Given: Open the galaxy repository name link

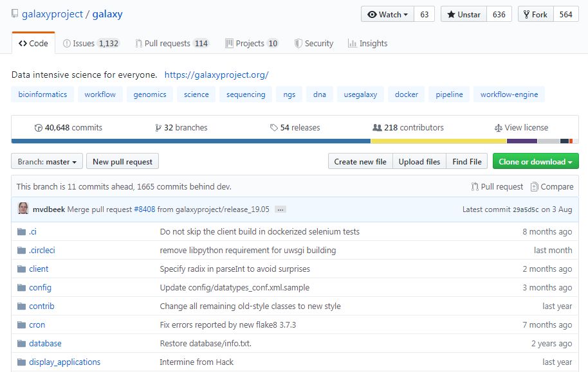Looking at the screenshot, I should point(107,14).
